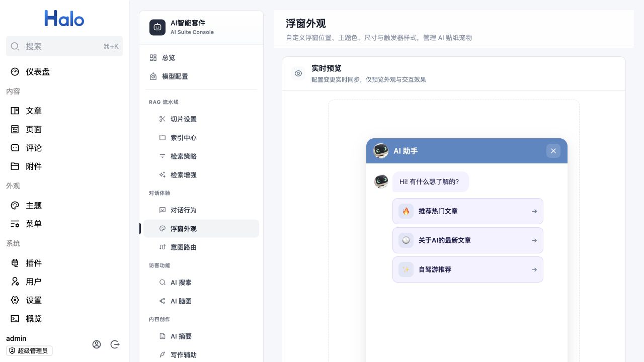This screenshot has height=362, width=644.
Task: Open 总览 in AI suite menu
Action: click(201, 58)
